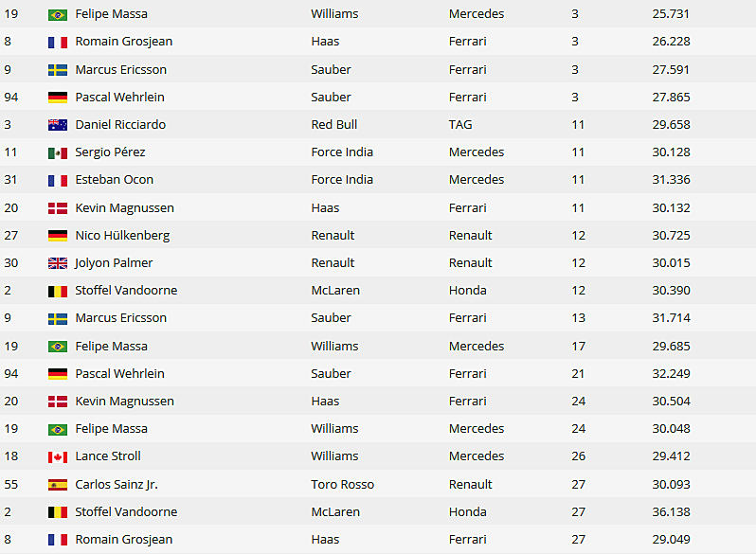The image size is (756, 554).
Task: Click the British flag beside Jolyon Palmer
Action: [58, 263]
